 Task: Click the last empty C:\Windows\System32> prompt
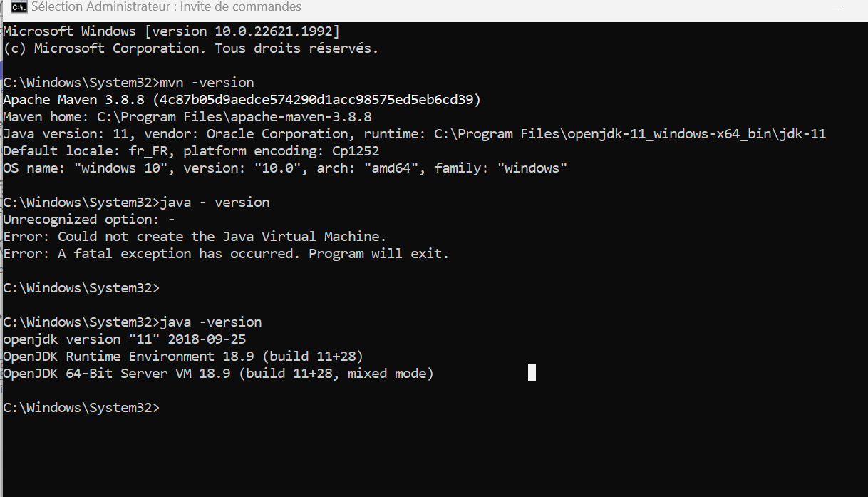click(x=81, y=408)
